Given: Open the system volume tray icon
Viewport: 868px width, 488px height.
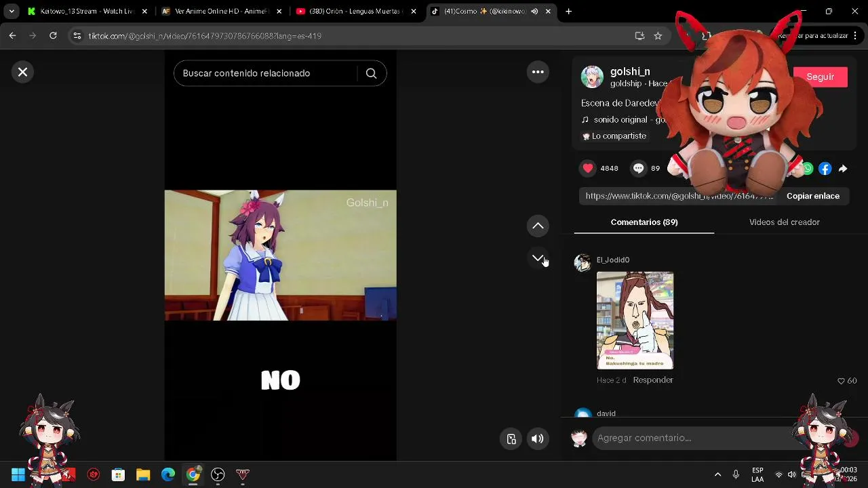Looking at the screenshot, I should [x=791, y=475].
